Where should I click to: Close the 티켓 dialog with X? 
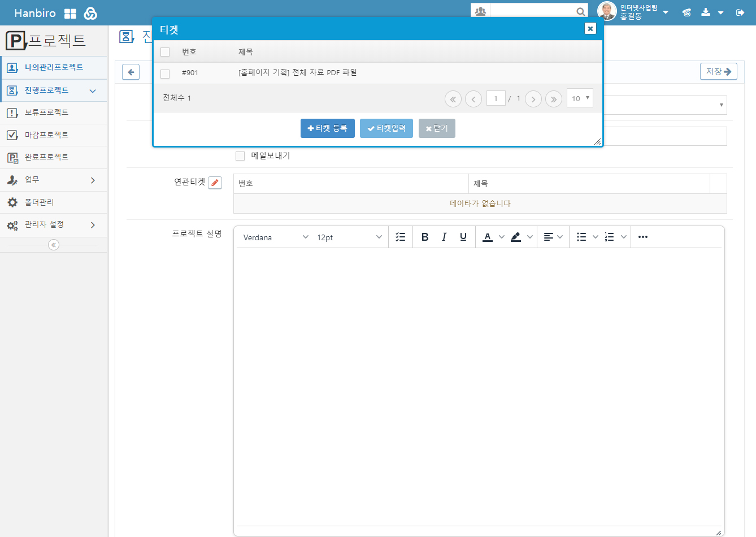pos(590,28)
